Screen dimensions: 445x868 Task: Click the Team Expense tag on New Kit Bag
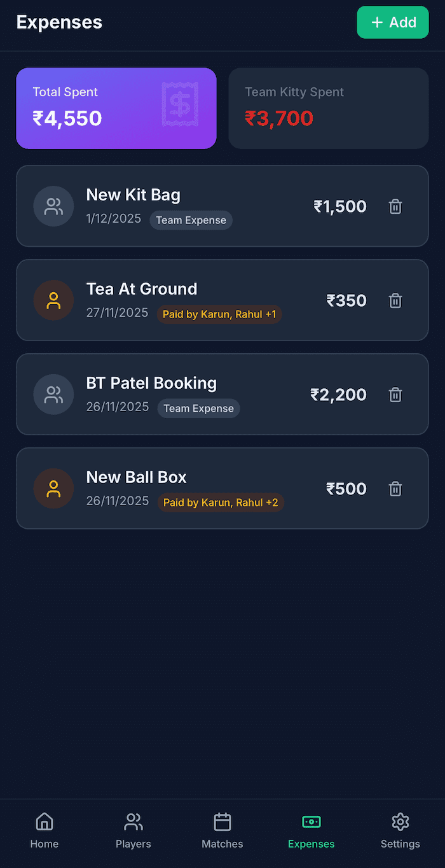tap(191, 220)
